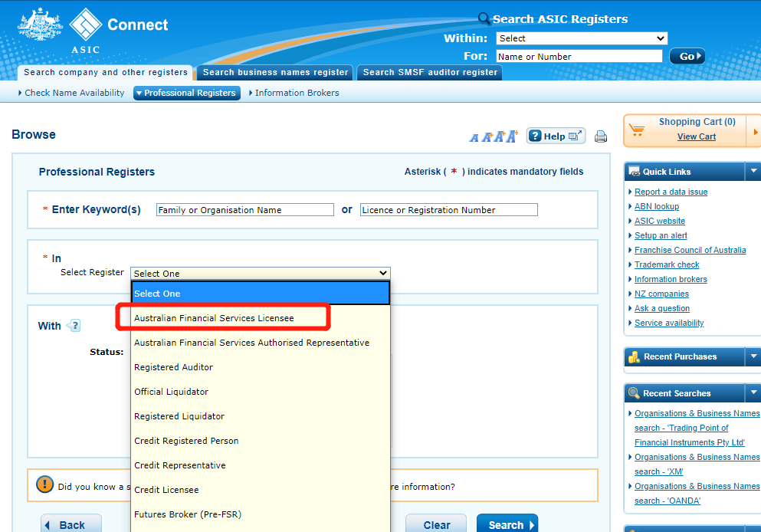This screenshot has width=761, height=532.
Task: Open Report a data issue link
Action: click(671, 192)
